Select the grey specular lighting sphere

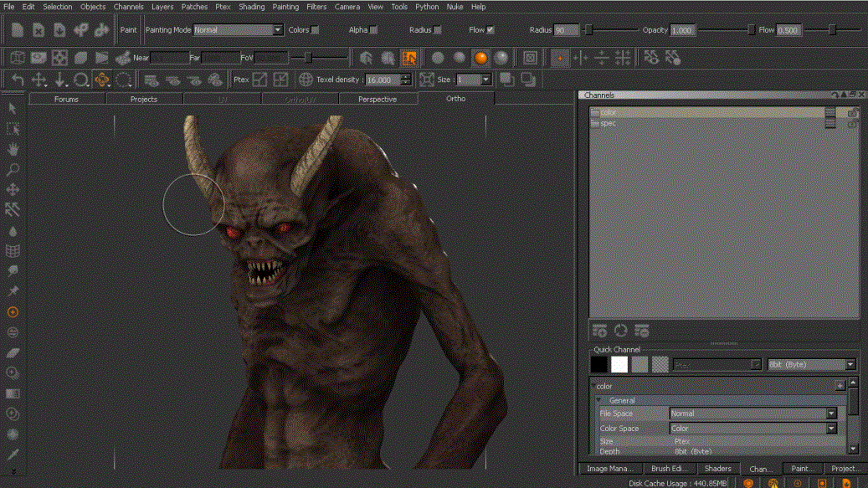pyautogui.click(x=501, y=58)
